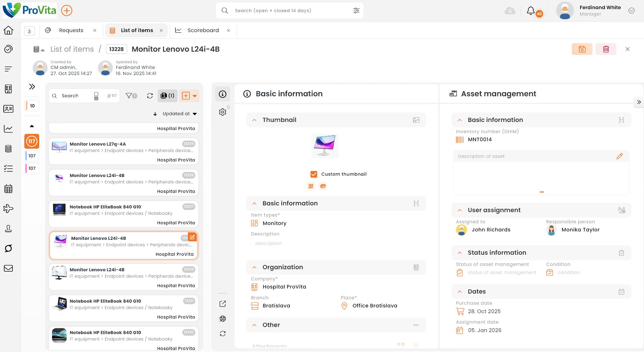This screenshot has width=644, height=352.
Task: Open the notifications bell
Action: [x=531, y=11]
